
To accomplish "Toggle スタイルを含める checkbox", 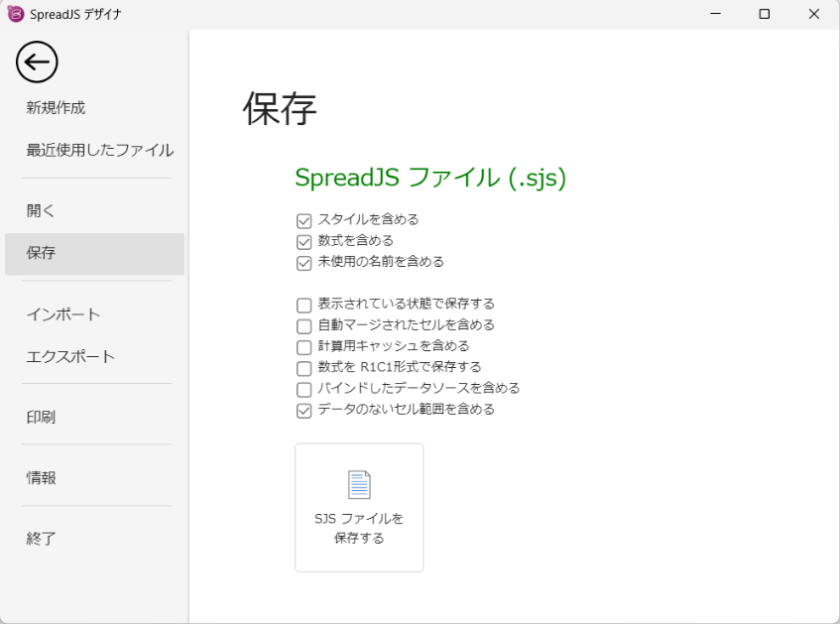I will [303, 220].
